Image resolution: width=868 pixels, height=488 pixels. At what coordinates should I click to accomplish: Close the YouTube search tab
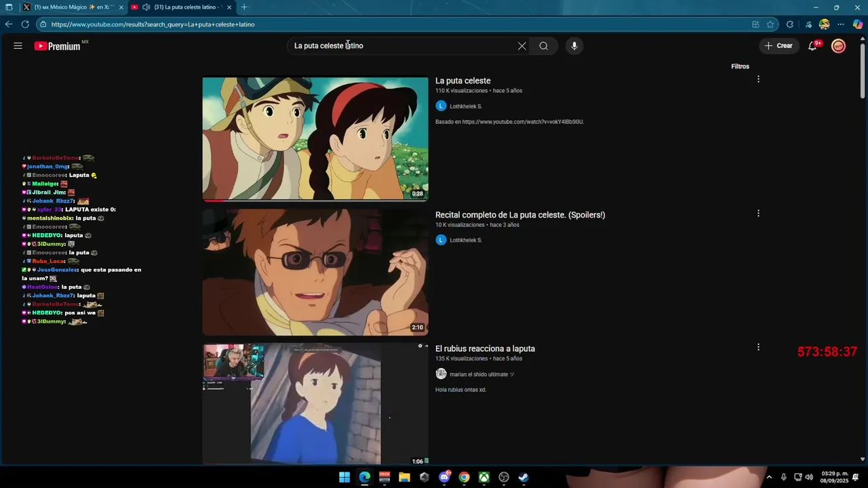[229, 7]
